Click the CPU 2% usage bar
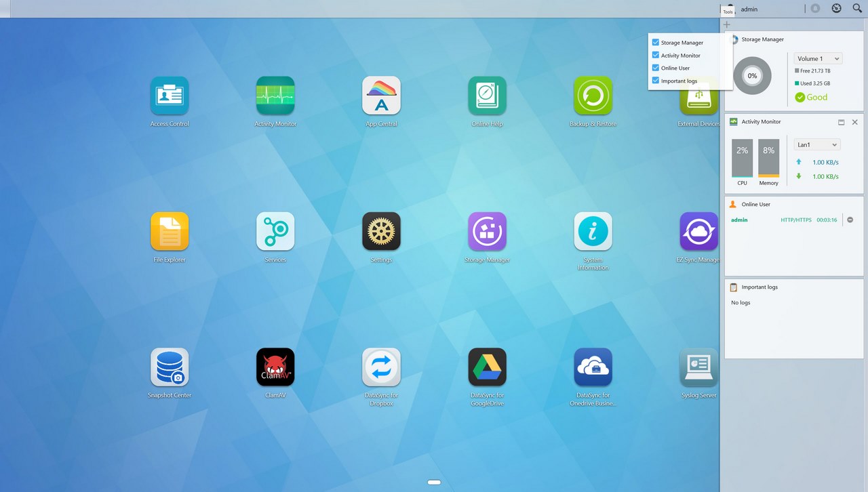The width and height of the screenshot is (868, 492). (x=743, y=159)
